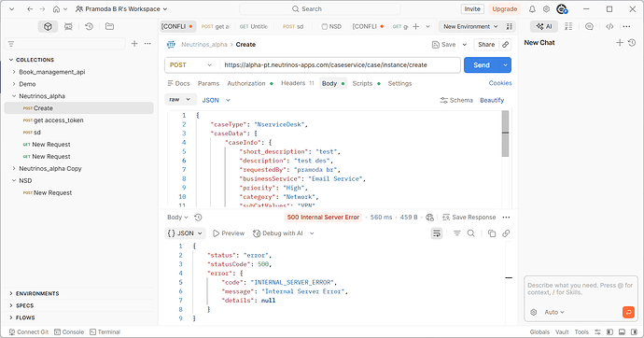
Task: Switch to the Params tab
Action: (x=208, y=83)
